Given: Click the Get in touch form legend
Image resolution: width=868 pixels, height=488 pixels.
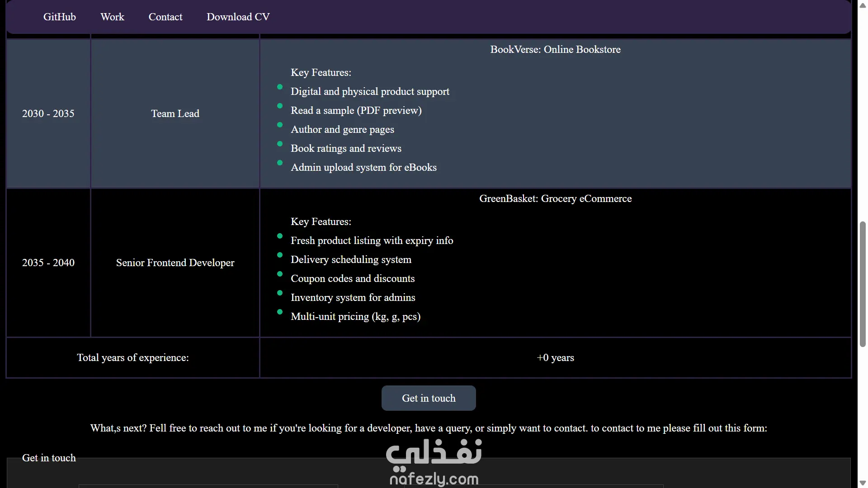Looking at the screenshot, I should coord(49,458).
